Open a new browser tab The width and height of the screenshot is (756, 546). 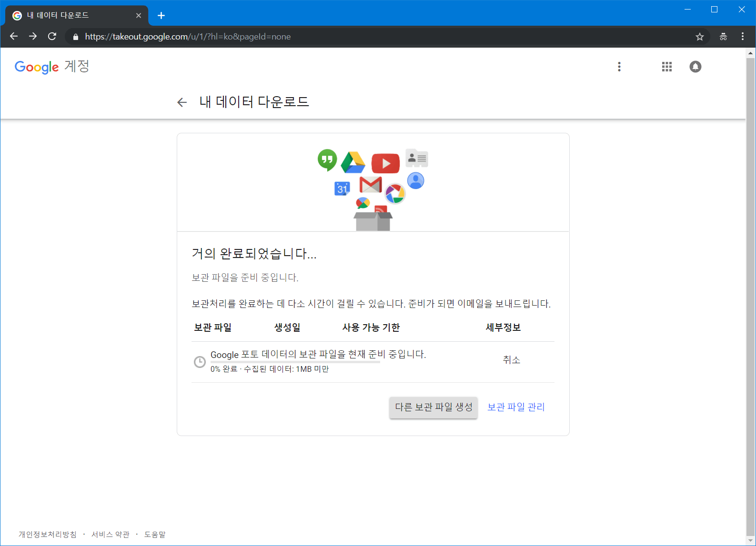(x=161, y=16)
